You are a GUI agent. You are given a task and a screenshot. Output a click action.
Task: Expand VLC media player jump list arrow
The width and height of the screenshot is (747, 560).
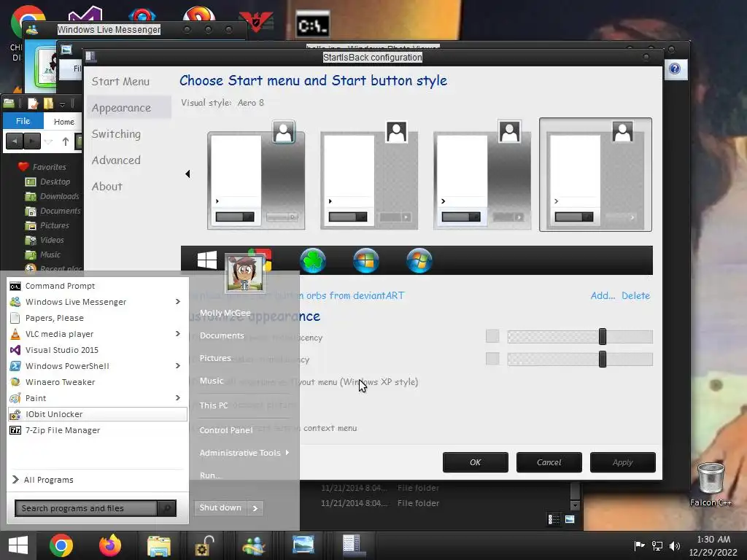pos(178,334)
